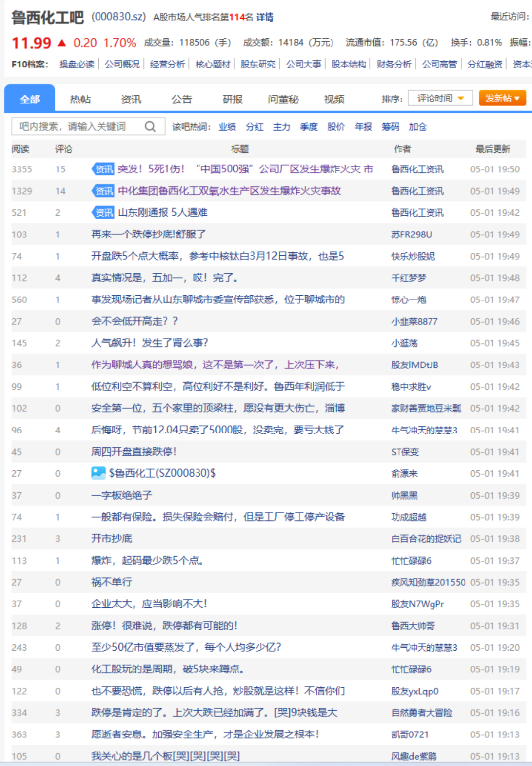
Task: Open author 苏FR298U profile
Action: 411,234
